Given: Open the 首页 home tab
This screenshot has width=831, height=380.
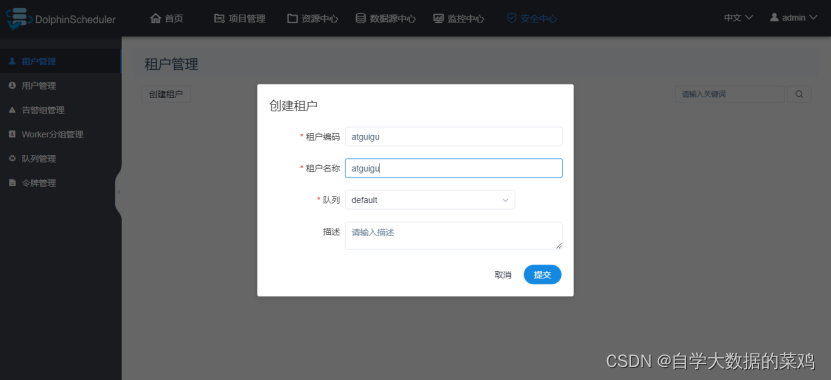Looking at the screenshot, I should 167,19.
